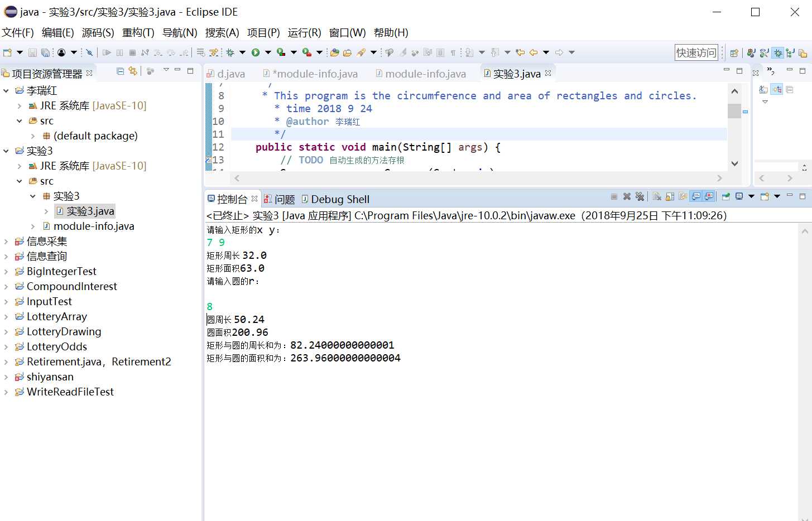The image size is (812, 521).
Task: Click the Skip All Breakpoints icon
Action: [89, 52]
